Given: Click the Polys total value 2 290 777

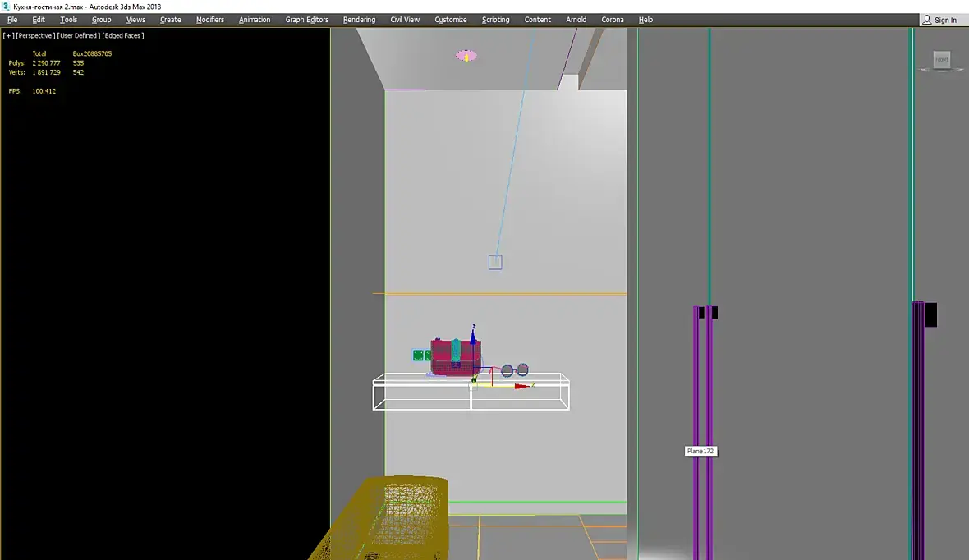Looking at the screenshot, I should pyautogui.click(x=46, y=63).
